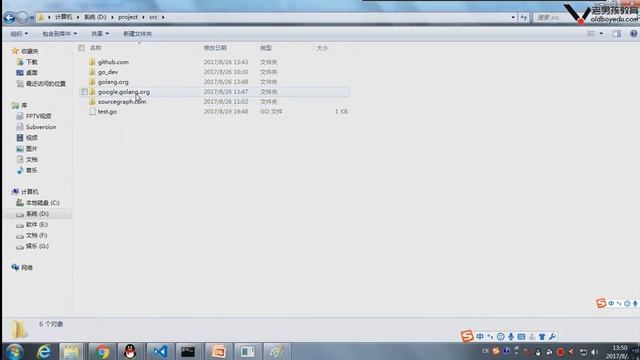The image size is (640, 360).
Task: Open 软件 (E:) drive
Action: [37, 224]
